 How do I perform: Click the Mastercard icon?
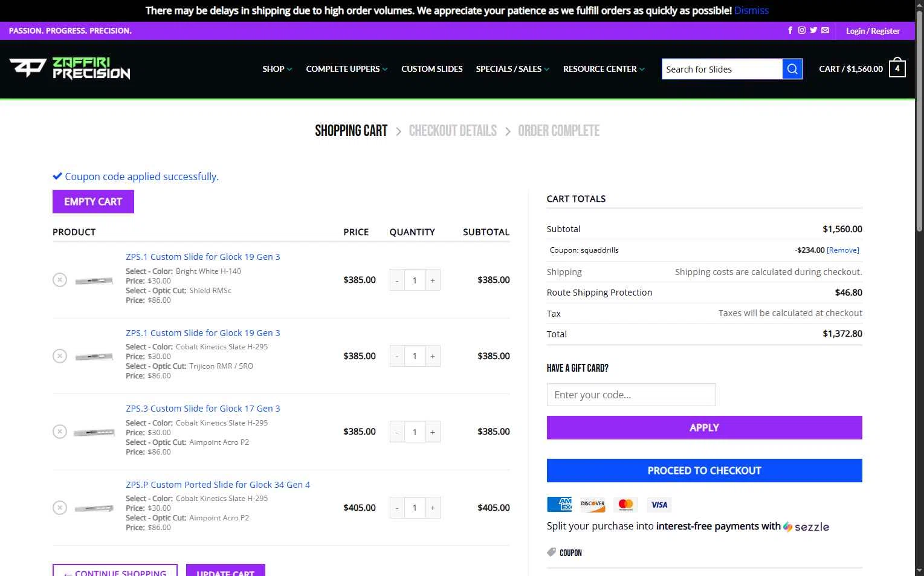click(626, 505)
